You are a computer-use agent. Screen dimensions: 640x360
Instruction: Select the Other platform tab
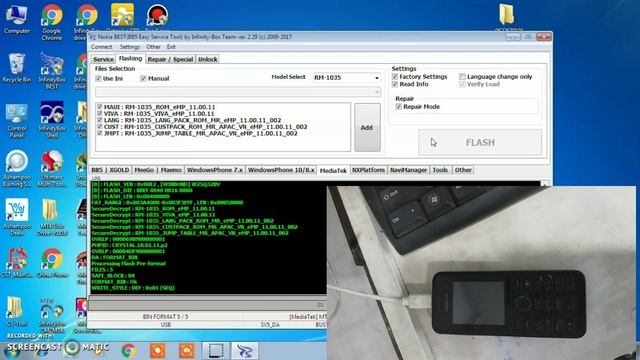point(463,170)
